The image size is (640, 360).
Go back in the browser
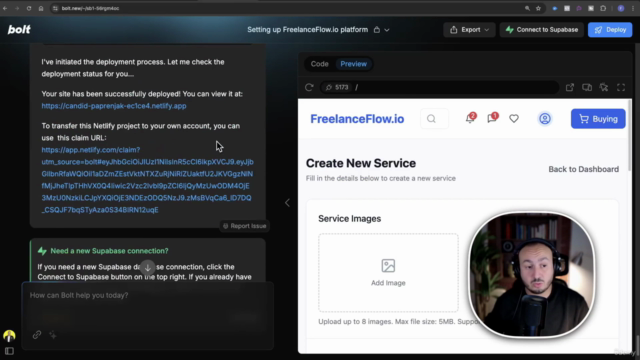tap(5, 8)
